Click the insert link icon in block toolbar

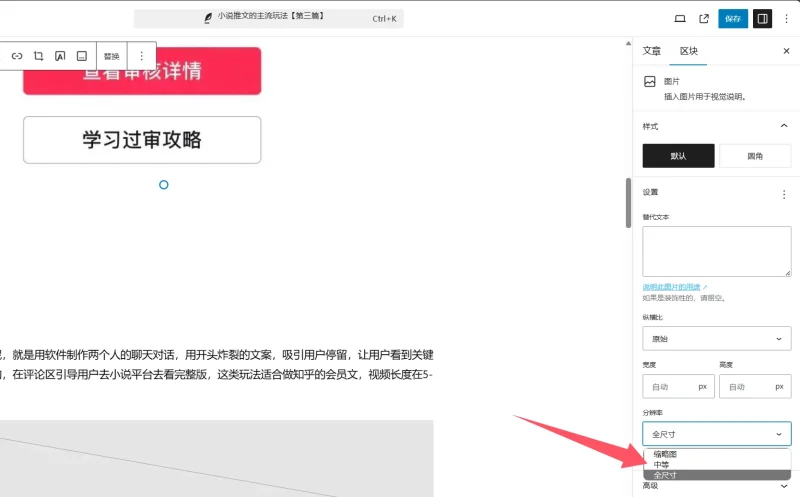(17, 56)
